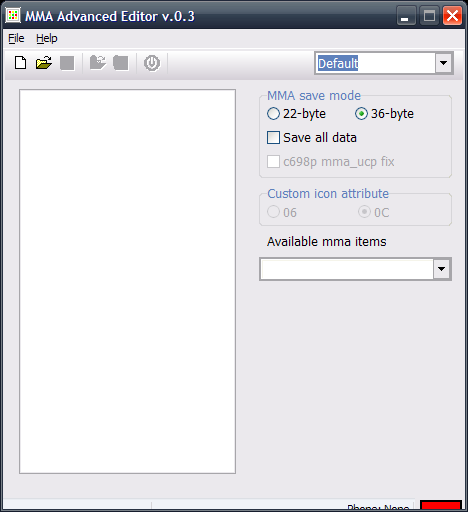Viewport: 468px width, 512px height.
Task: Click the power button icon in toolbar
Action: [x=152, y=63]
